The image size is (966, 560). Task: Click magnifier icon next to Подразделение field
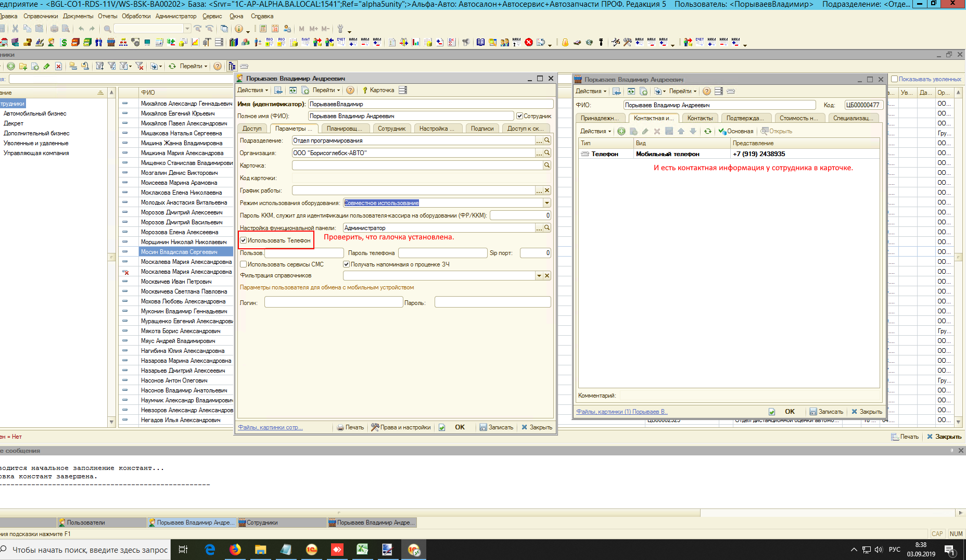(x=547, y=141)
